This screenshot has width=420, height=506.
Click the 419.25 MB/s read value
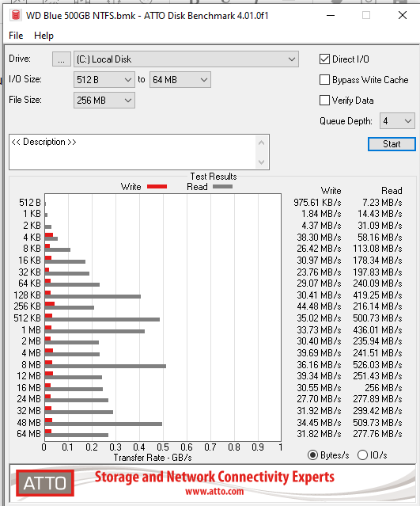coord(377,295)
